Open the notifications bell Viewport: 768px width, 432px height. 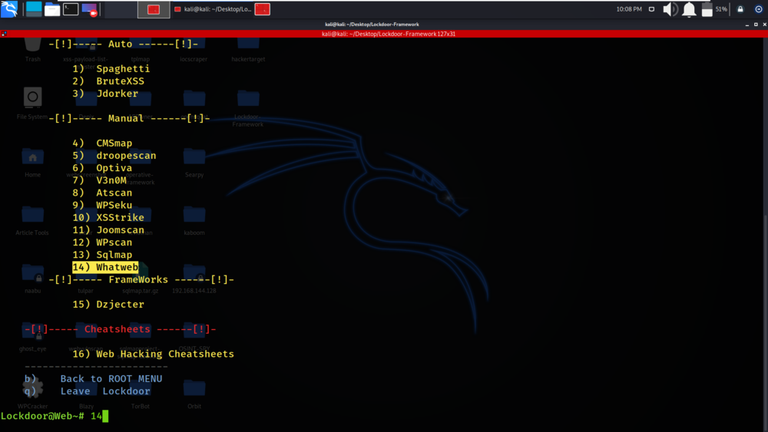[x=689, y=9]
